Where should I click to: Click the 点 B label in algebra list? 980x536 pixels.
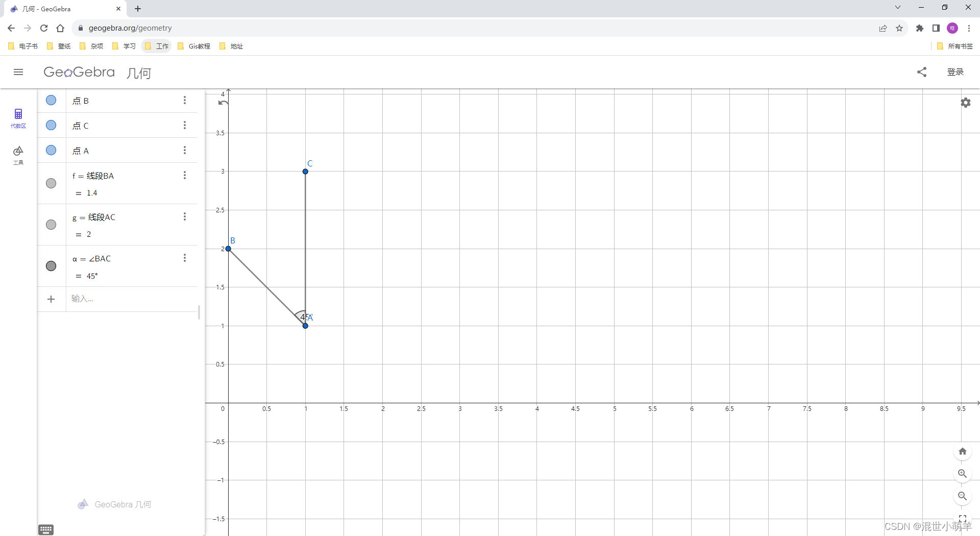point(81,101)
